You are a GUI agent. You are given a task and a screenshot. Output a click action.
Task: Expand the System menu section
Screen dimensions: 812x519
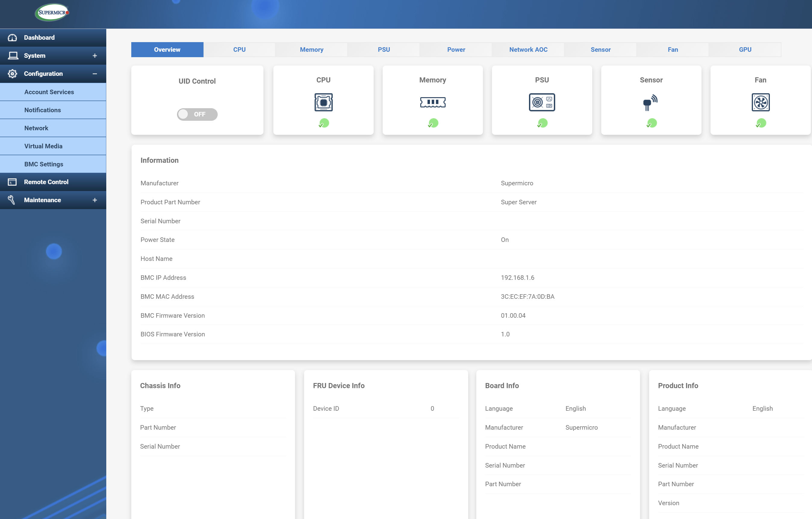pyautogui.click(x=95, y=56)
